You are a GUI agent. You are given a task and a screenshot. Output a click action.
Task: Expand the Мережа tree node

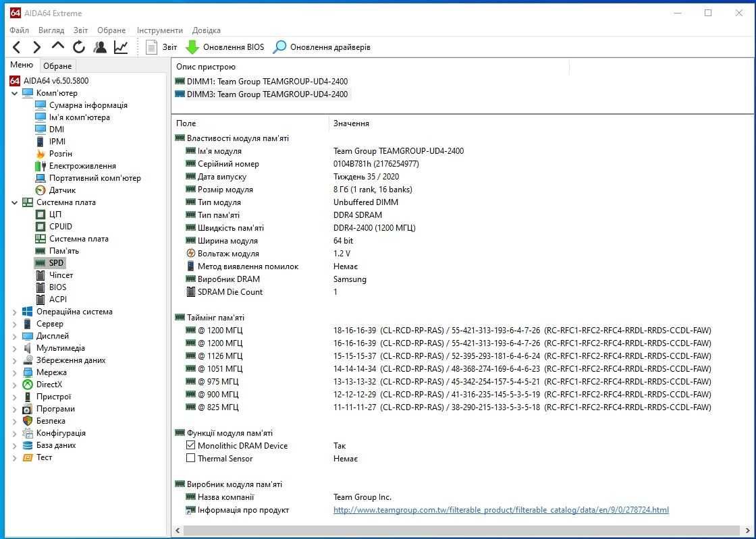[x=14, y=372]
